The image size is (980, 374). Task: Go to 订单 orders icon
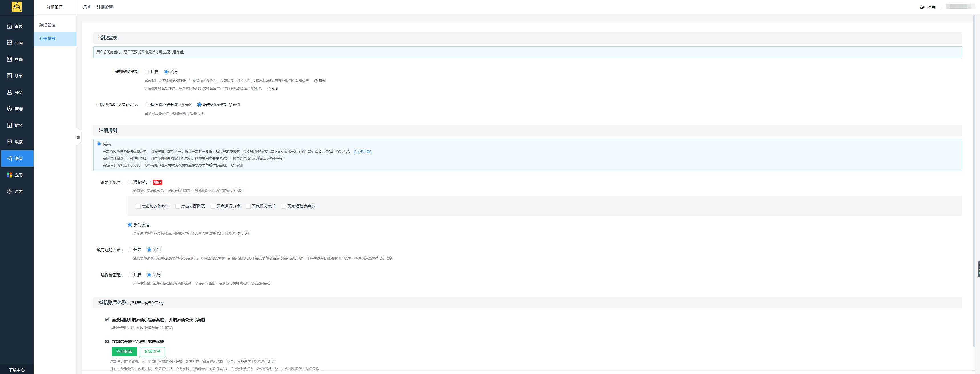pos(9,76)
